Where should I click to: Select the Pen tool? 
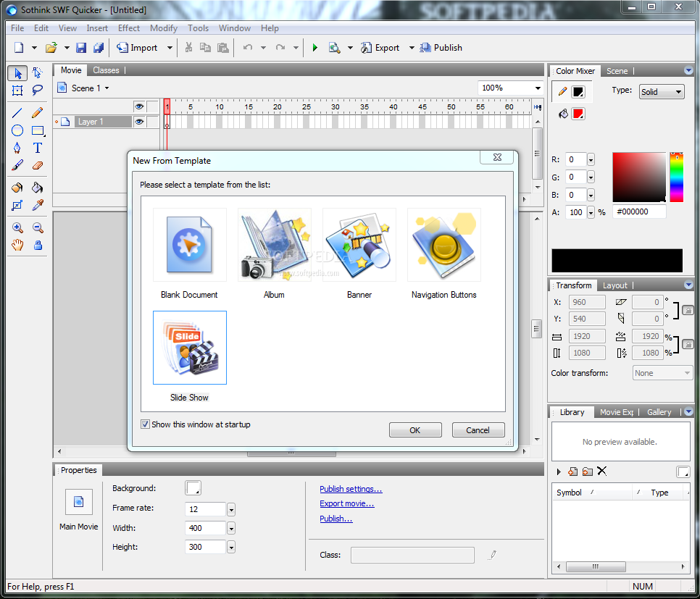(17, 148)
